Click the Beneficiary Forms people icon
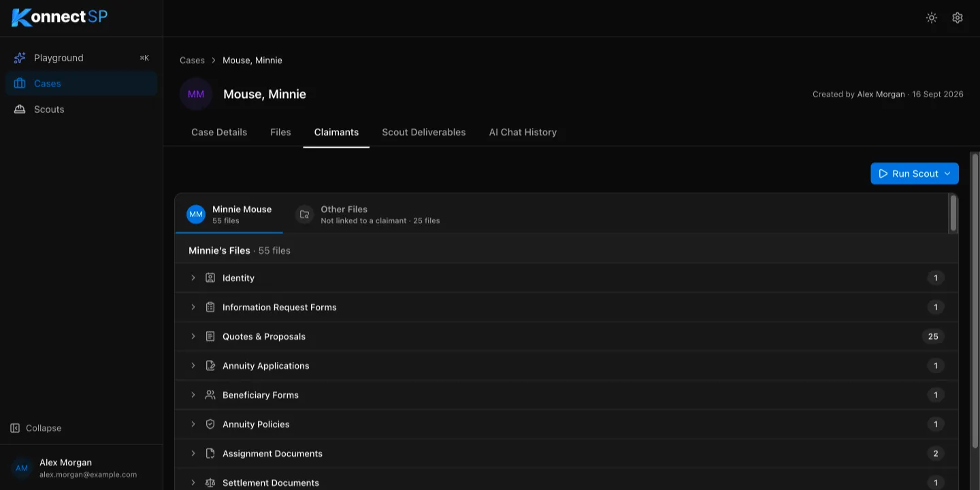The image size is (980, 490). 210,395
